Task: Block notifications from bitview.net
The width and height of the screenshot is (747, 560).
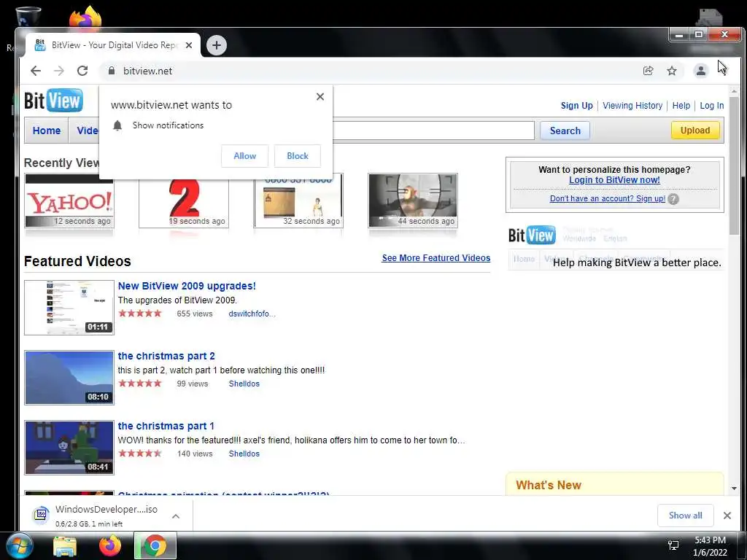Action: point(298,156)
